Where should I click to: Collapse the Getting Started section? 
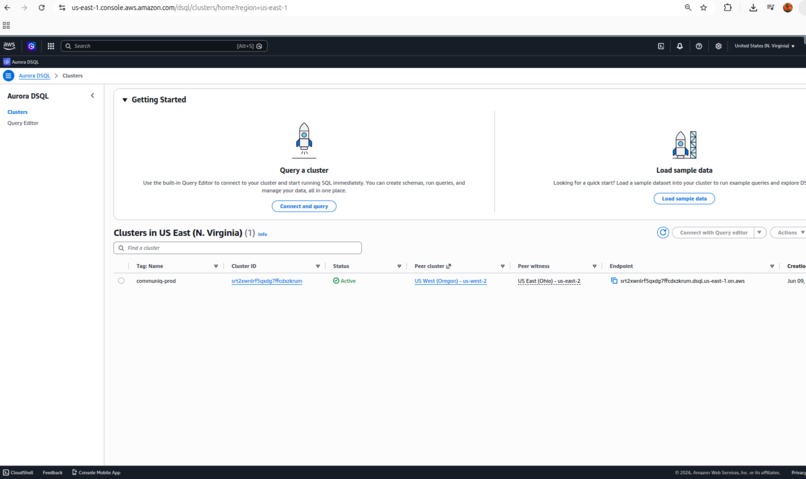pos(124,100)
